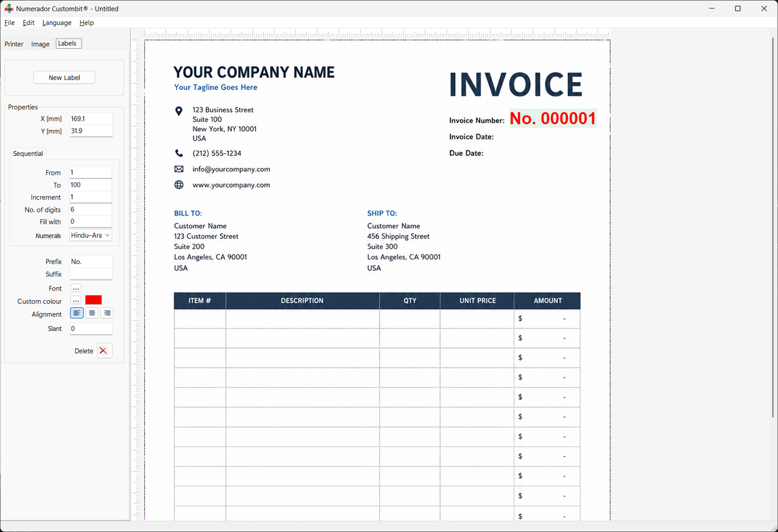Select the Sequential tab
The image size is (778, 532).
click(x=28, y=154)
